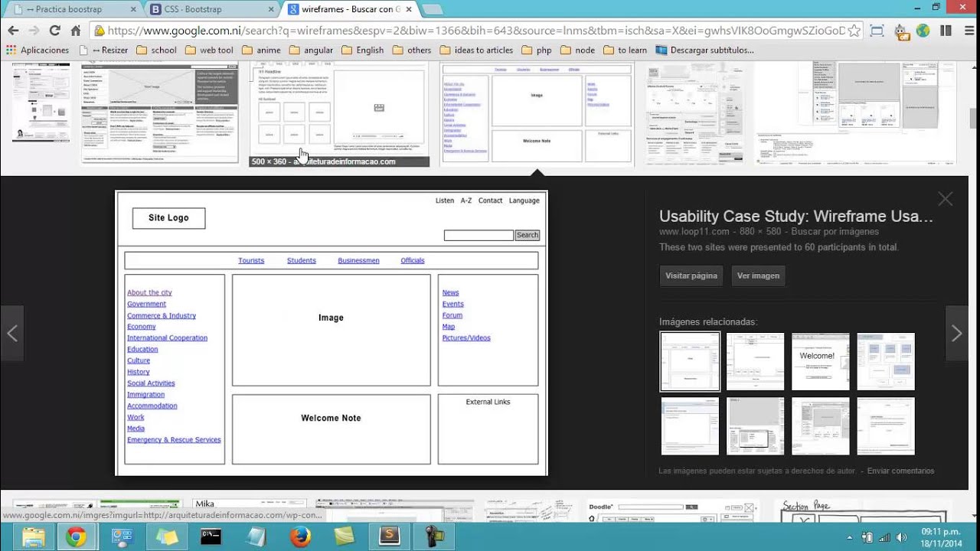This screenshot has height=551, width=980.
Task: Open the to learn bookmarks folder
Action: [x=625, y=50]
